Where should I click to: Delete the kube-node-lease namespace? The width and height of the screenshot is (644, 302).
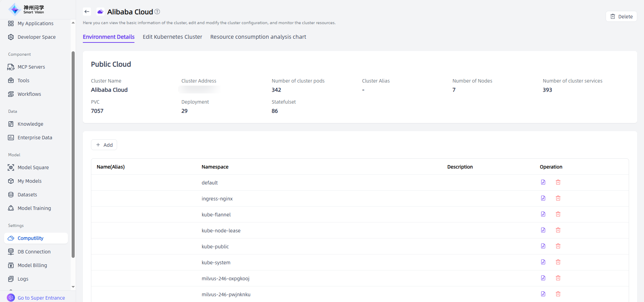click(x=558, y=230)
